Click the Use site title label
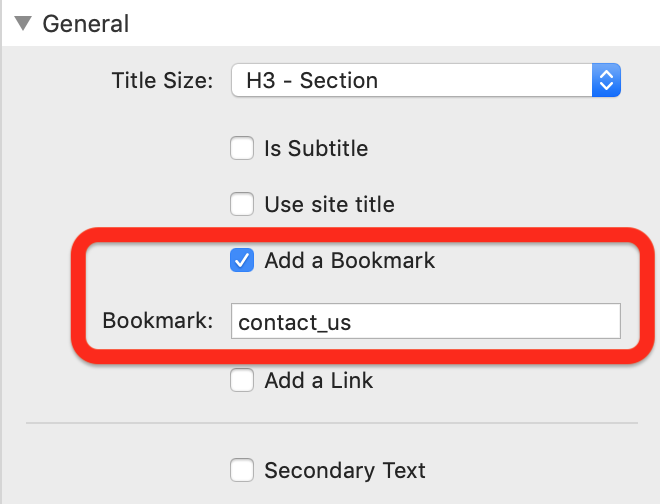 coord(330,204)
